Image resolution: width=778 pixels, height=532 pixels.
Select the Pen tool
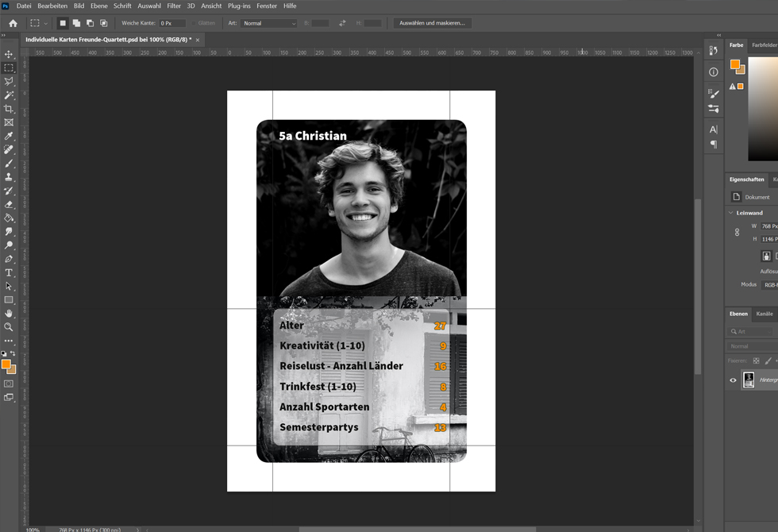point(9,259)
